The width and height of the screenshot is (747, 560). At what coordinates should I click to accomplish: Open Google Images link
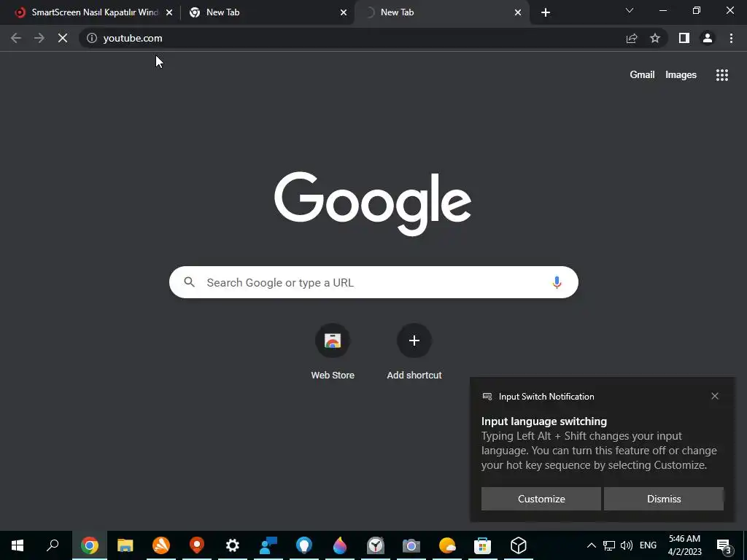click(681, 75)
